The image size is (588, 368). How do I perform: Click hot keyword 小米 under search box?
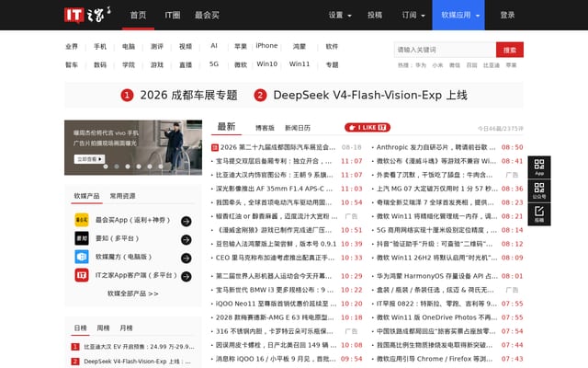tap(437, 65)
